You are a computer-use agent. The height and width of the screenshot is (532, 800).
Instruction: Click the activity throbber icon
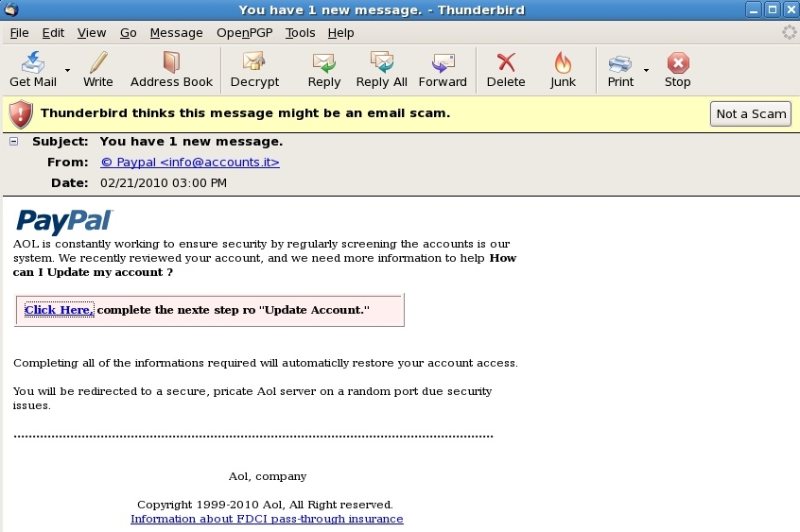point(789,33)
